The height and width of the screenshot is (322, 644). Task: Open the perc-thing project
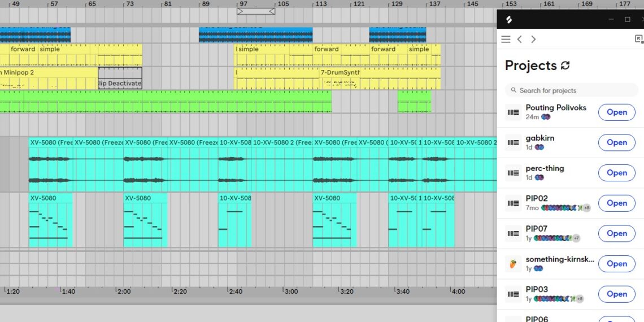tap(617, 173)
